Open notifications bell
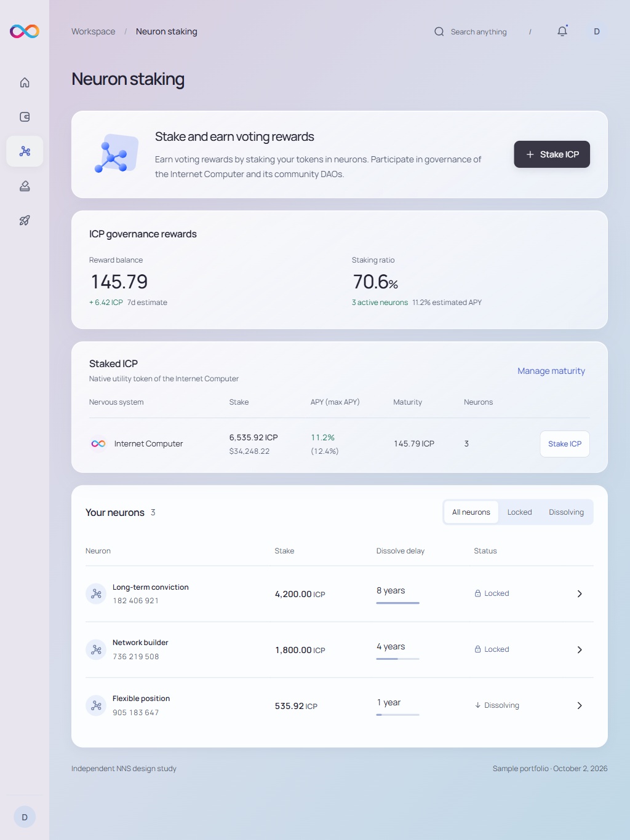This screenshot has width=630, height=840. [562, 31]
